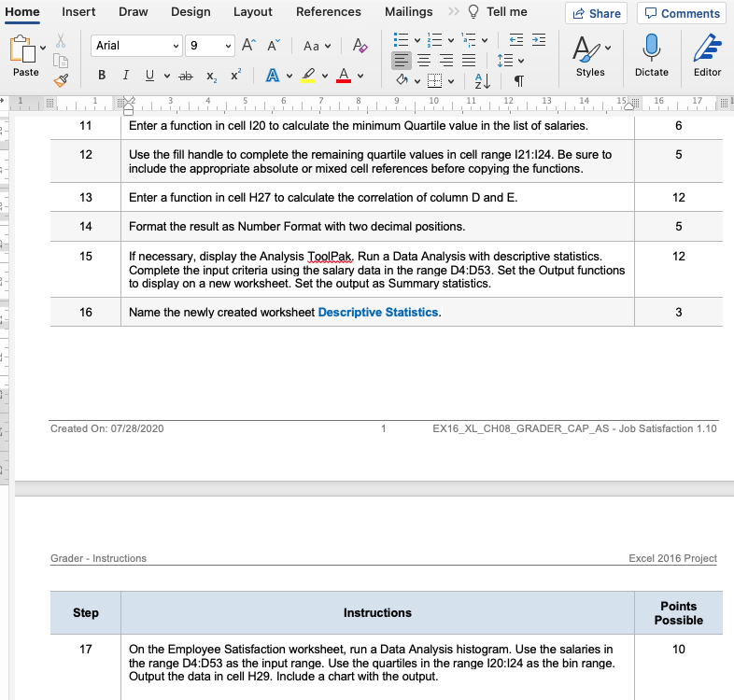This screenshot has width=734, height=700.
Task: Toggle justified text alignment
Action: click(x=469, y=61)
